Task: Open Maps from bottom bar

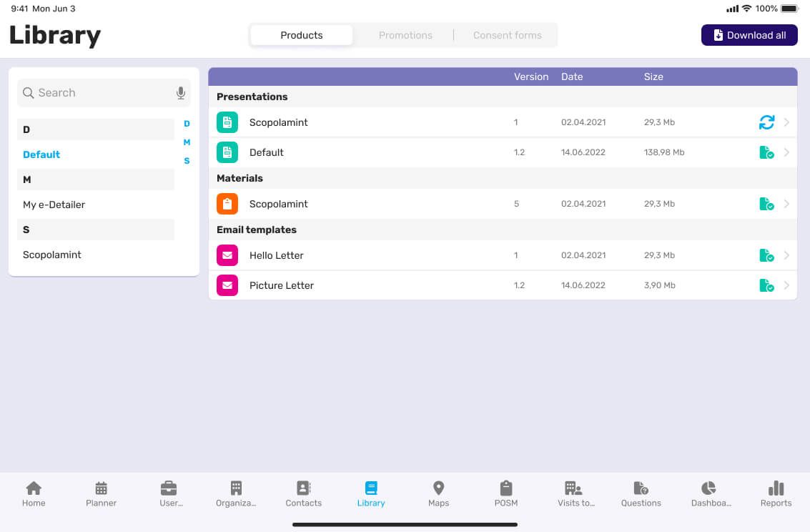Action: pyautogui.click(x=438, y=494)
